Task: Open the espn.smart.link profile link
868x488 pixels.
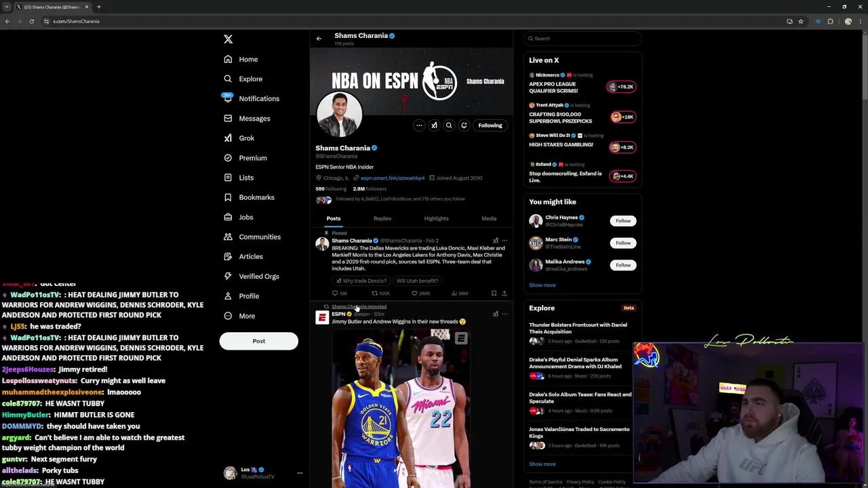Action: (x=393, y=178)
